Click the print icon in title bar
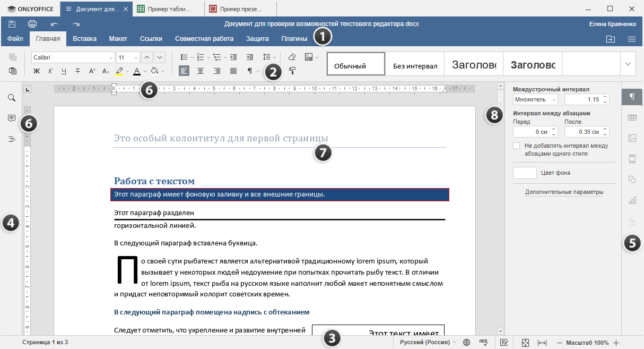The height and width of the screenshot is (349, 644). coord(32,24)
